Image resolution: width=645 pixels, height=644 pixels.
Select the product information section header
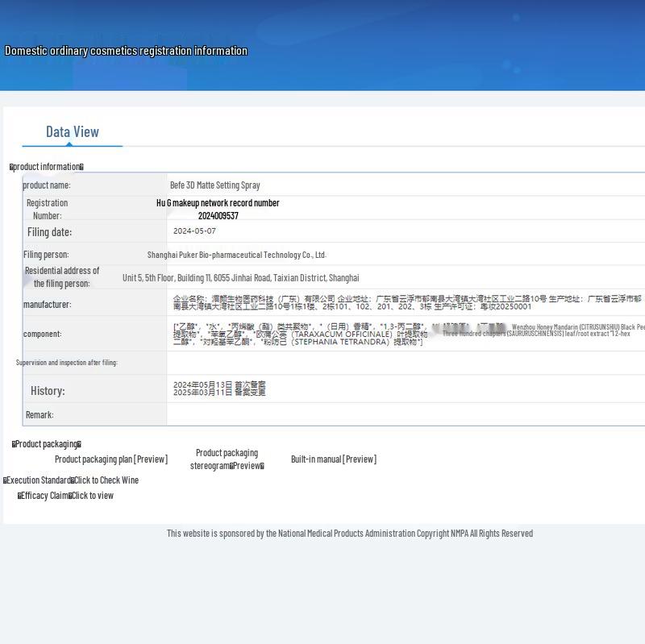(47, 167)
